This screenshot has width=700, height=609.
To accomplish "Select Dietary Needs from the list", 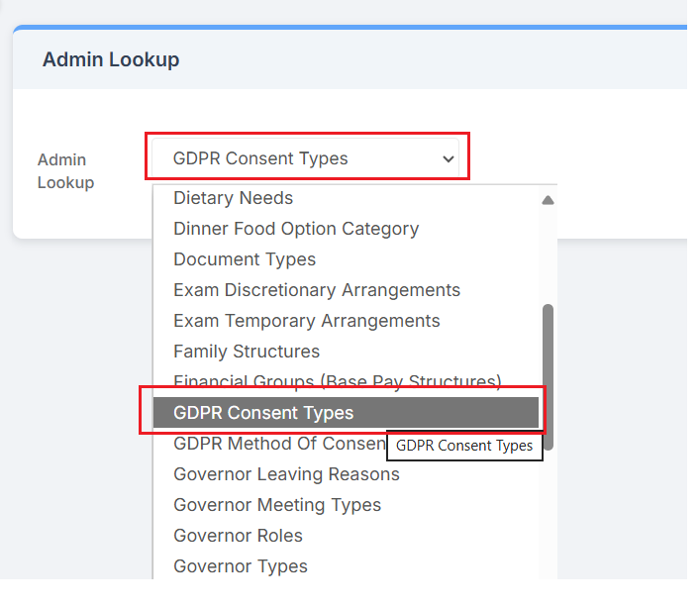I will click(x=233, y=198).
